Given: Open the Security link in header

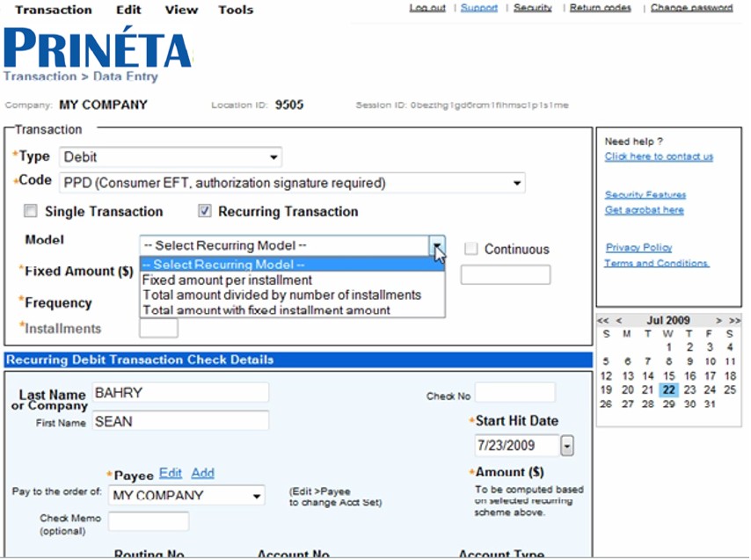Looking at the screenshot, I should point(533,8).
